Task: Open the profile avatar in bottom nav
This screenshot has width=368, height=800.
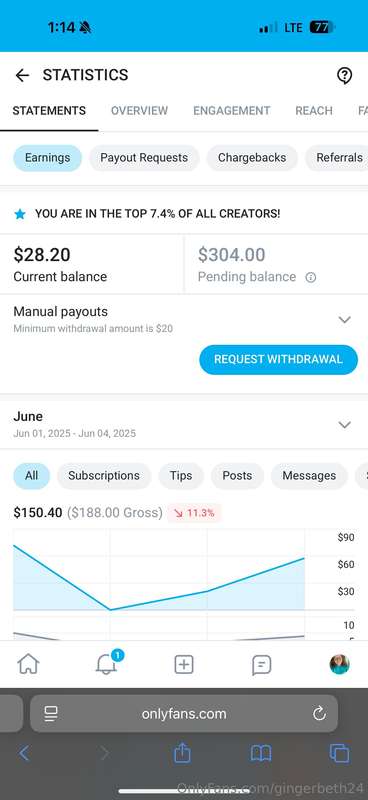Action: pos(339,664)
